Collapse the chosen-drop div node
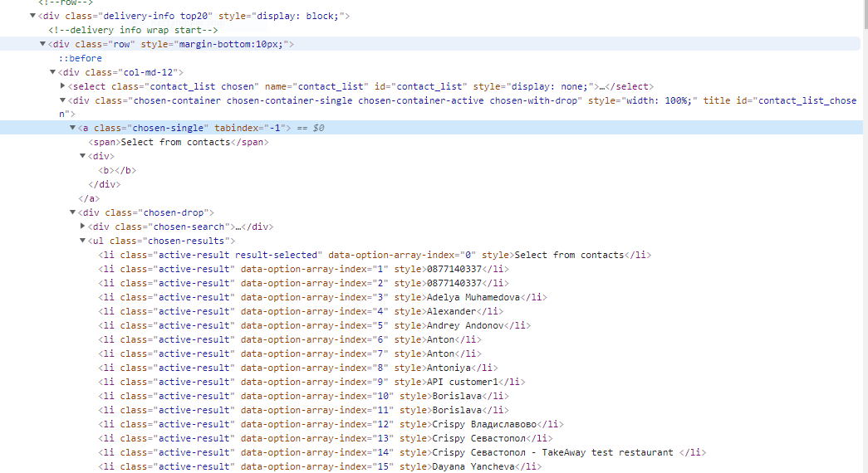This screenshot has height=473, width=868. click(72, 212)
